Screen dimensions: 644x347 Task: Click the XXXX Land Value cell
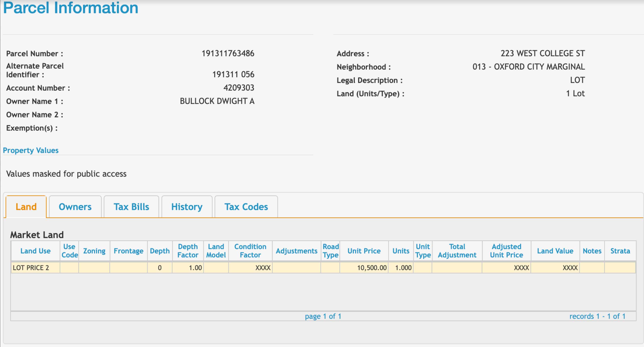click(555, 268)
